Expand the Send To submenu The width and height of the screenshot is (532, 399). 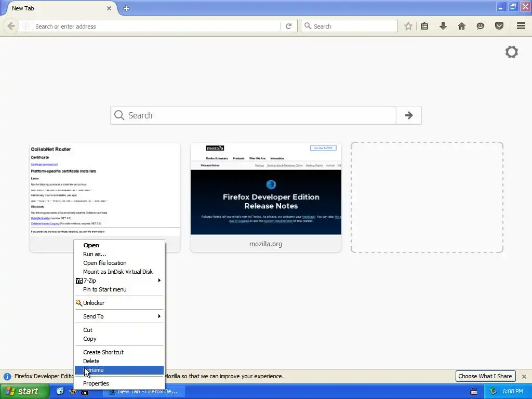[119, 316]
